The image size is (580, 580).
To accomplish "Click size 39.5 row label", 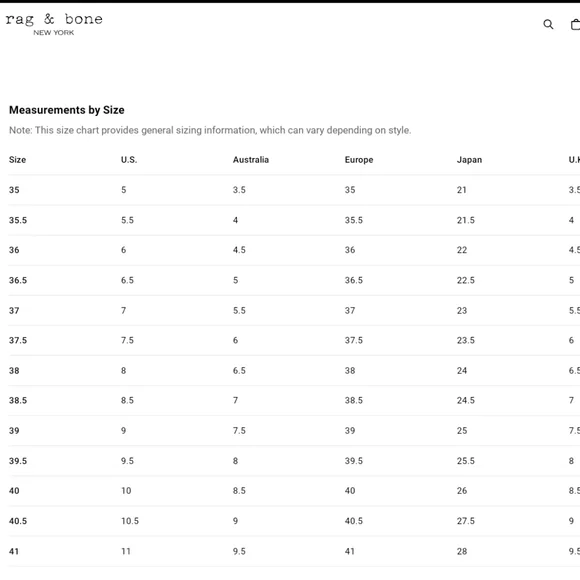I will (x=18, y=461).
